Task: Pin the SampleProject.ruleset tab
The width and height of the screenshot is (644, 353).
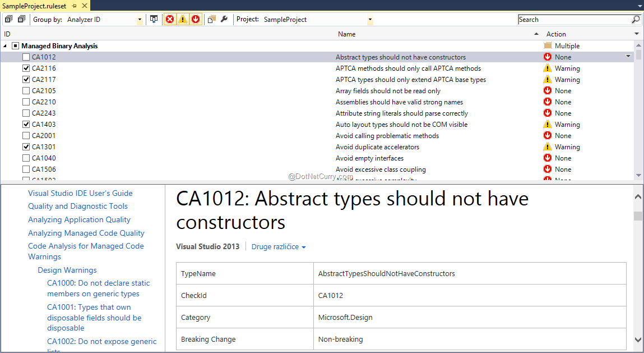Action: tap(75, 6)
